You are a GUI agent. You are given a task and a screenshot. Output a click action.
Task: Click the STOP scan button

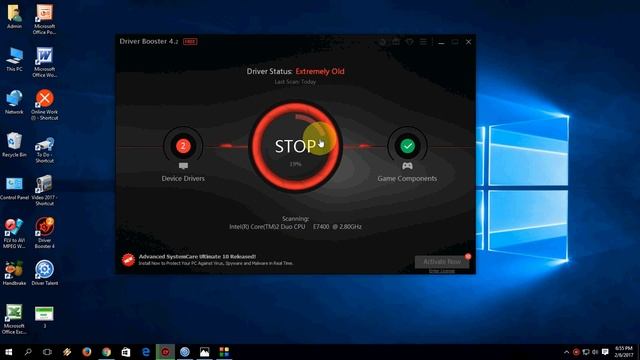pyautogui.click(x=296, y=146)
